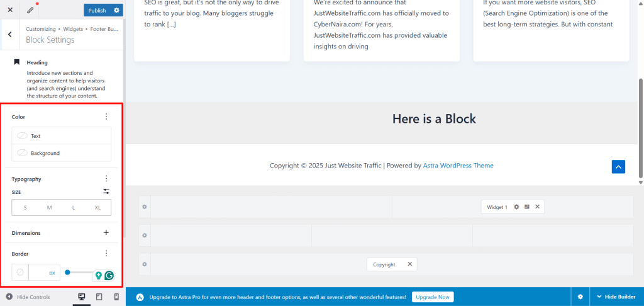Open the pencil edit shortcuts icon
This screenshot has height=306, width=644.
[30, 10]
